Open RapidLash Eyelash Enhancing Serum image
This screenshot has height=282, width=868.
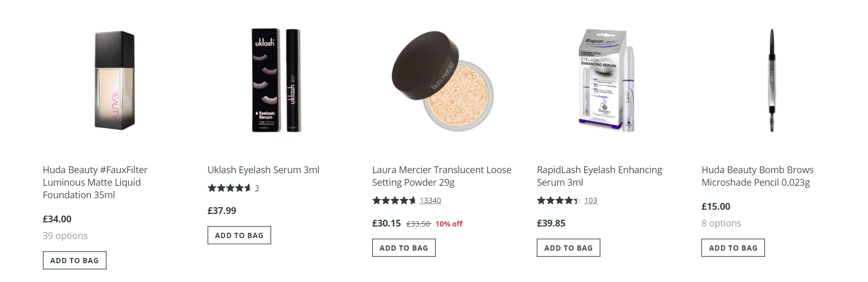(x=606, y=80)
